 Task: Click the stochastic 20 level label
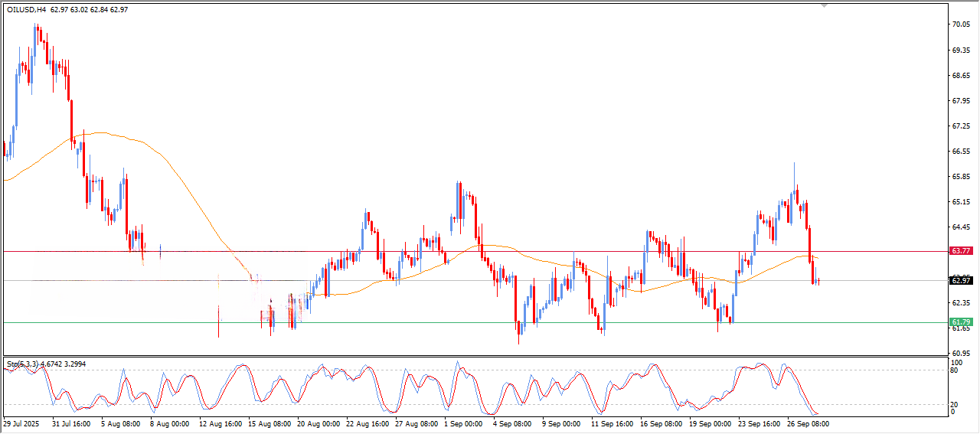(x=954, y=404)
